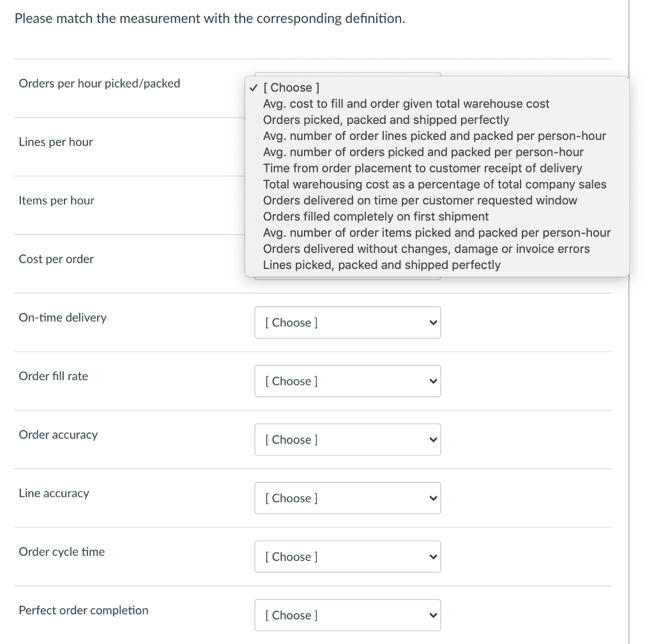Click the chevron arrow of Perfect order completion select
This screenshot has width=654, height=644.
pos(433,615)
